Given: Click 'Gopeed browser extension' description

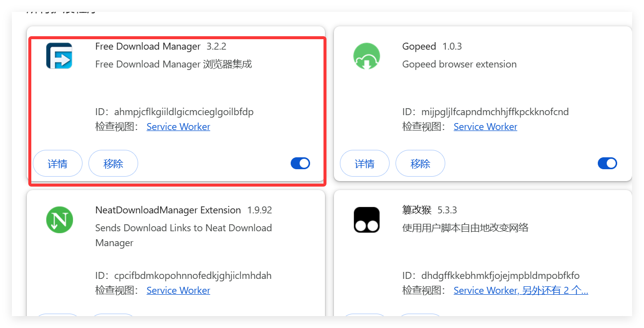Looking at the screenshot, I should (x=460, y=64).
